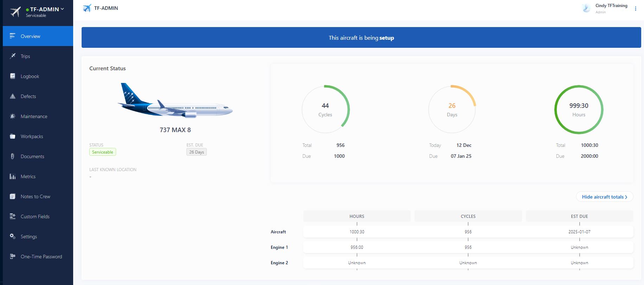The image size is (644, 285).
Task: Click the Documents paperclip icon
Action: pyautogui.click(x=13, y=156)
